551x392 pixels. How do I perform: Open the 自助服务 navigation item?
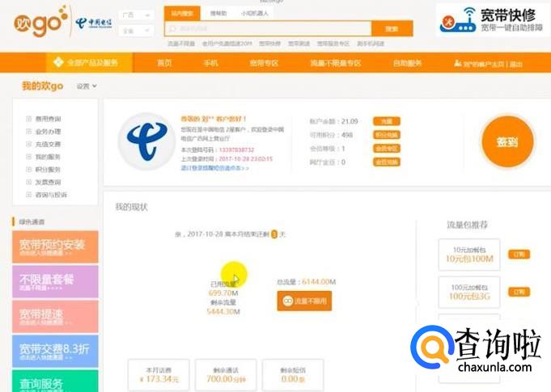407,63
